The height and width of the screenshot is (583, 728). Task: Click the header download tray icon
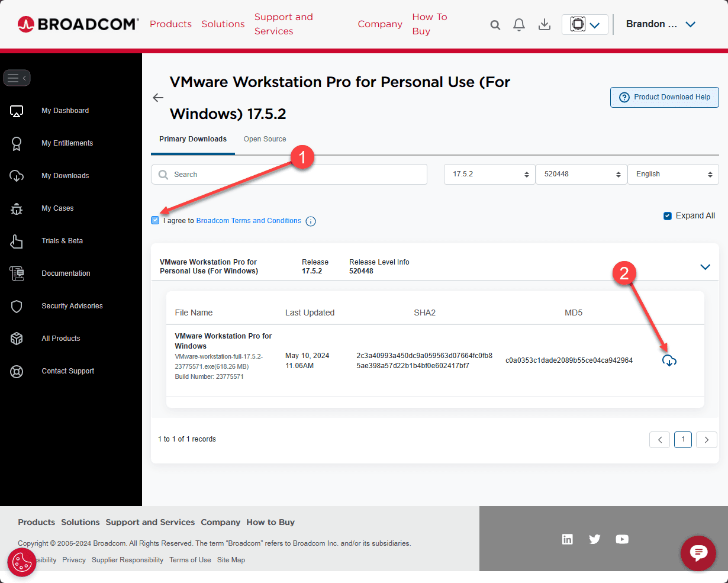(545, 24)
